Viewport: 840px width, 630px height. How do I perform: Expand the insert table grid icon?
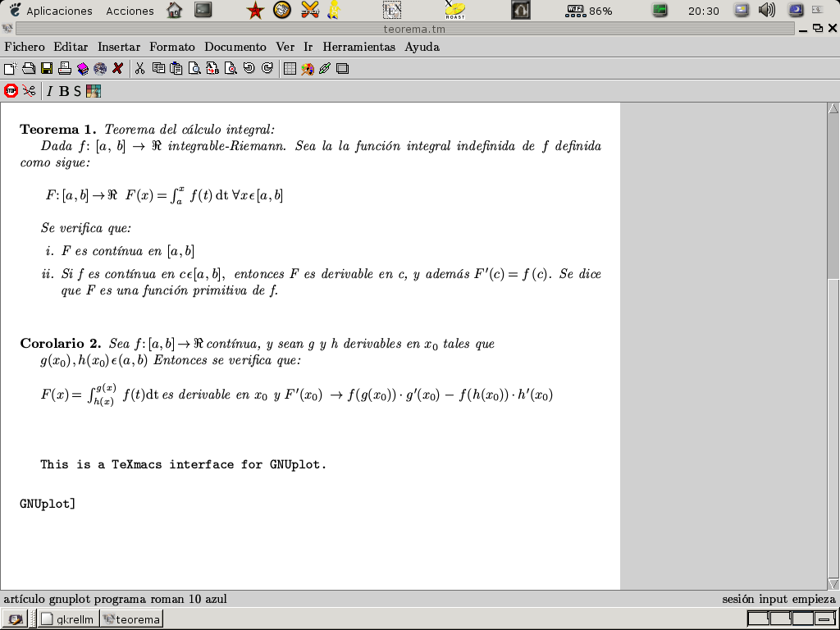pos(290,69)
